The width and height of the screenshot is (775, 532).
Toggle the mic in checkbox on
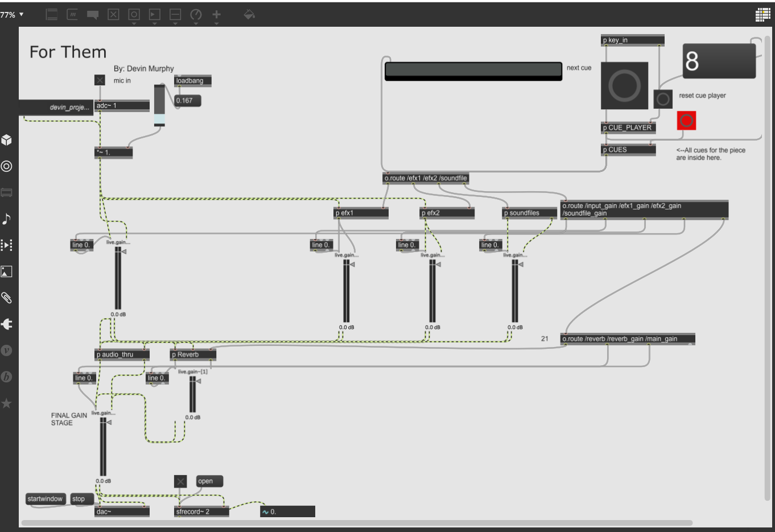click(100, 80)
